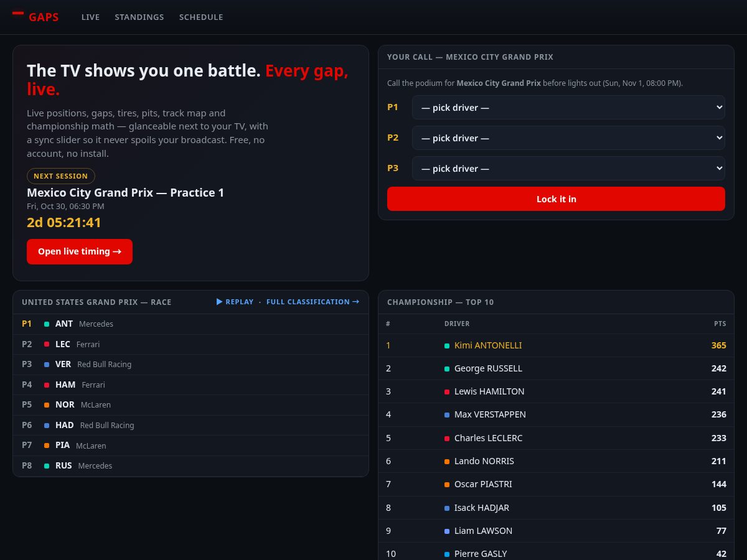Screen dimensions: 747x560
Task: Click Open live timing button
Action: 80,251
